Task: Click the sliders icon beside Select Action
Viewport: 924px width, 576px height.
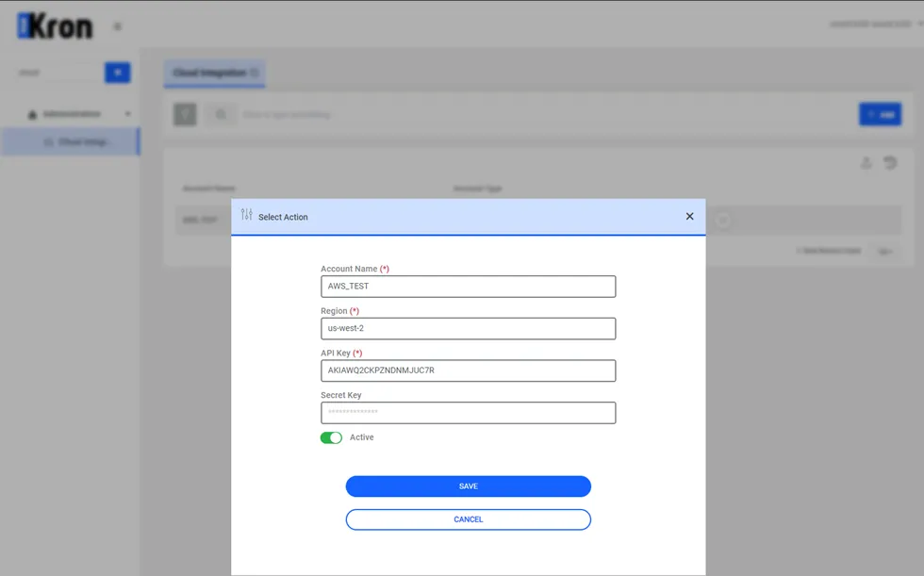Action: tap(246, 215)
